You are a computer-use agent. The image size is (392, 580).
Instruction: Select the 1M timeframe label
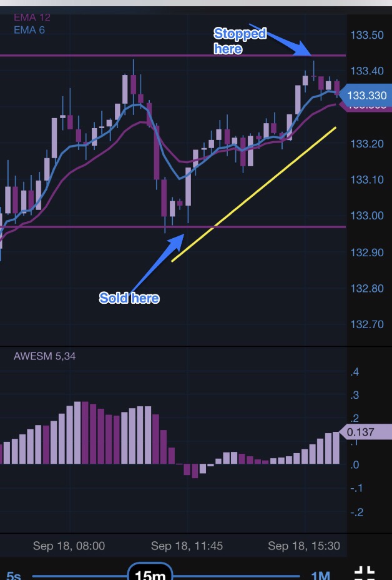pyautogui.click(x=320, y=575)
